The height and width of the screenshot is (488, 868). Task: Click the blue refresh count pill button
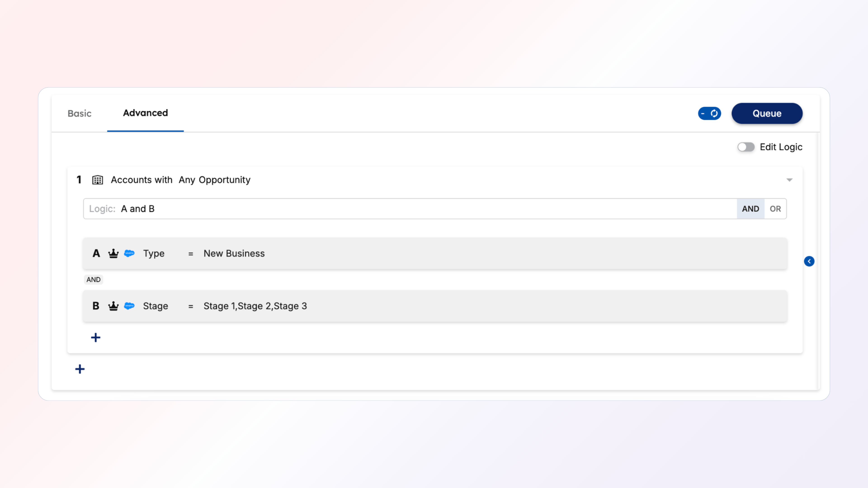(x=709, y=113)
